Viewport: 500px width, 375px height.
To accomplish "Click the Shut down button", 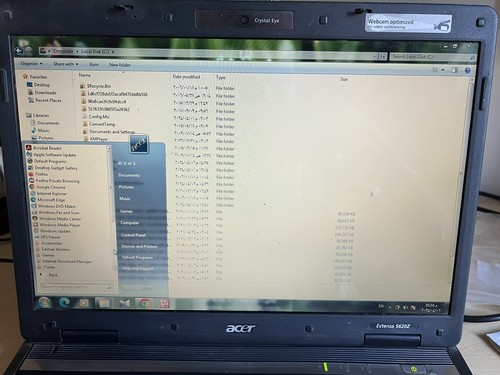I will 136,287.
